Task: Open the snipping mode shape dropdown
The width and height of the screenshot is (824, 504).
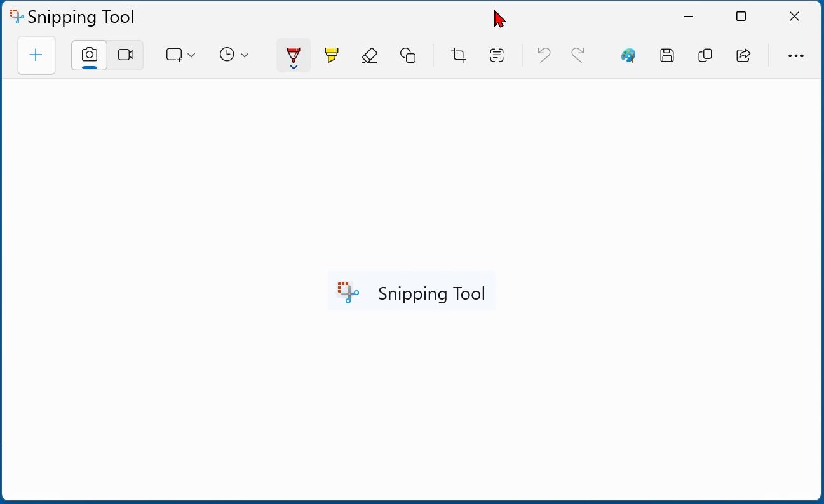Action: pyautogui.click(x=180, y=55)
